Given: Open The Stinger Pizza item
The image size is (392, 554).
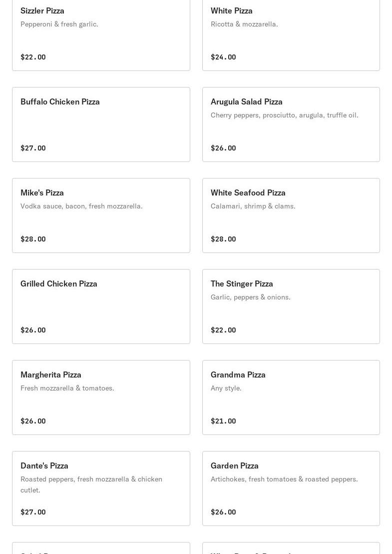Looking at the screenshot, I should tap(291, 306).
